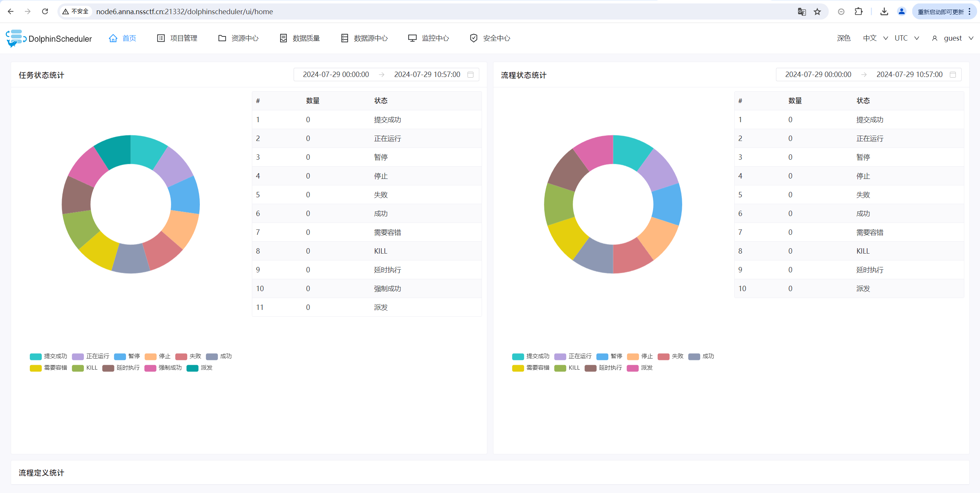Screen dimensions: 980x493
Task: Toggle 强制成功 legend in task chart
Action: (x=163, y=368)
